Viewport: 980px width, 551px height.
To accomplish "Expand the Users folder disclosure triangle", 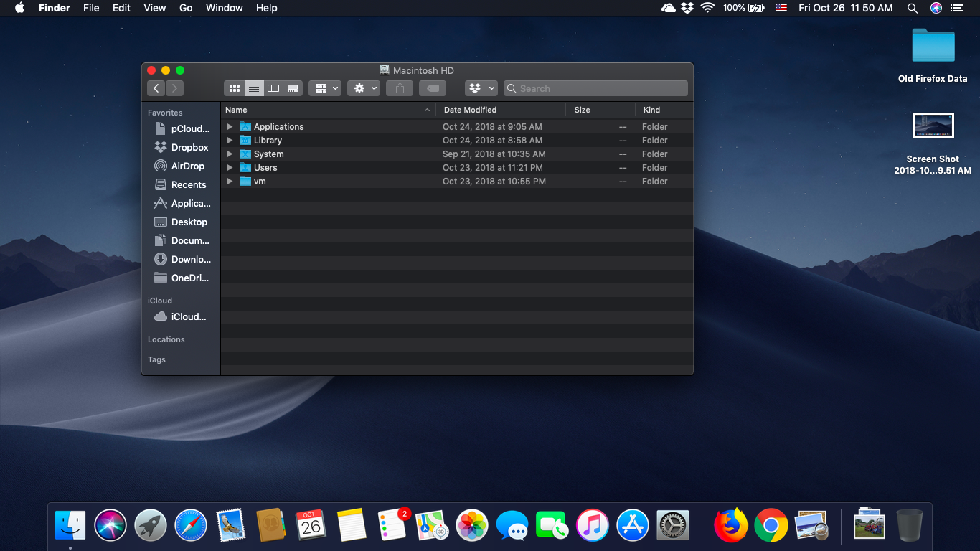I will pos(230,168).
